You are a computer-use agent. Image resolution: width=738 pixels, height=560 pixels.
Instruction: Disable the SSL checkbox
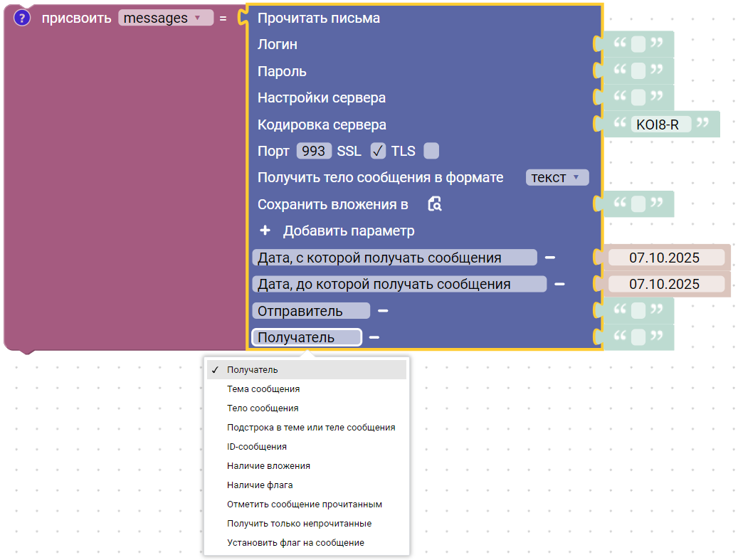click(378, 151)
